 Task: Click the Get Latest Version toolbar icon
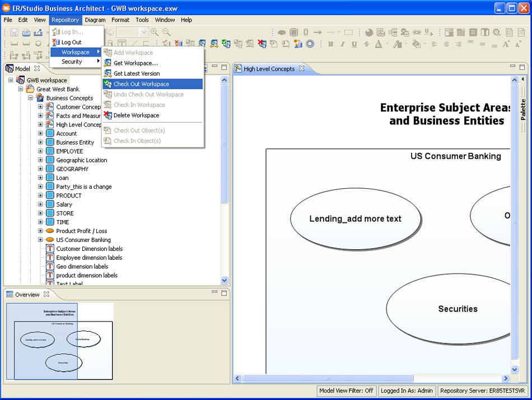pos(214,44)
